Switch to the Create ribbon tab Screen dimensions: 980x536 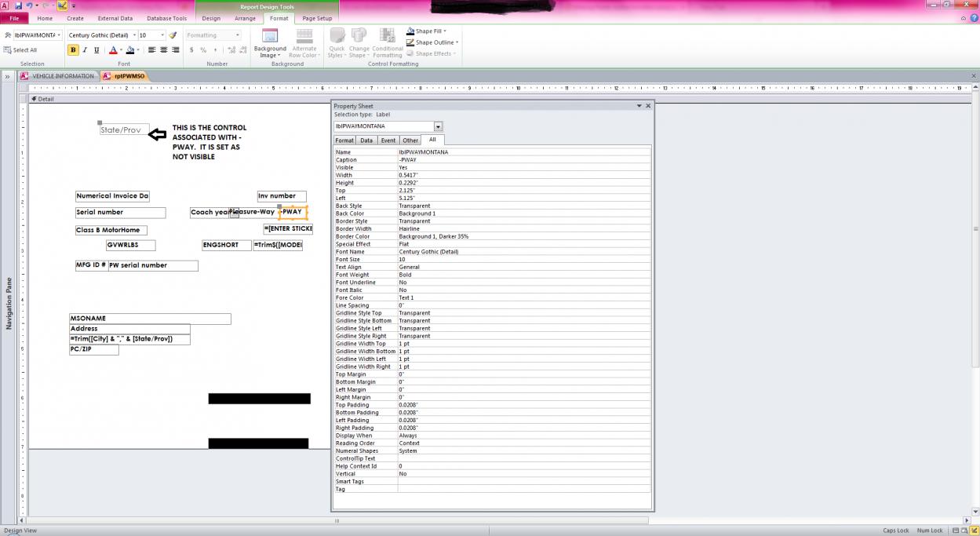pyautogui.click(x=75, y=18)
